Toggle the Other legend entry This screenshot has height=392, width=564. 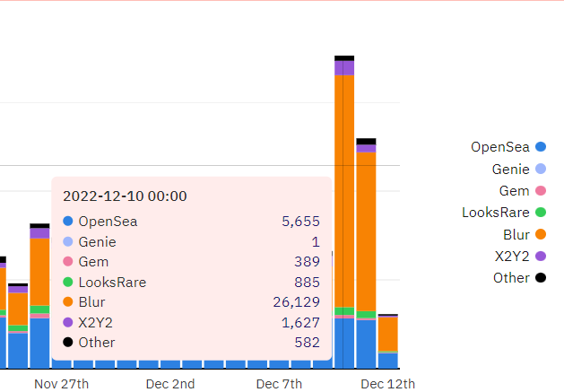(x=519, y=278)
